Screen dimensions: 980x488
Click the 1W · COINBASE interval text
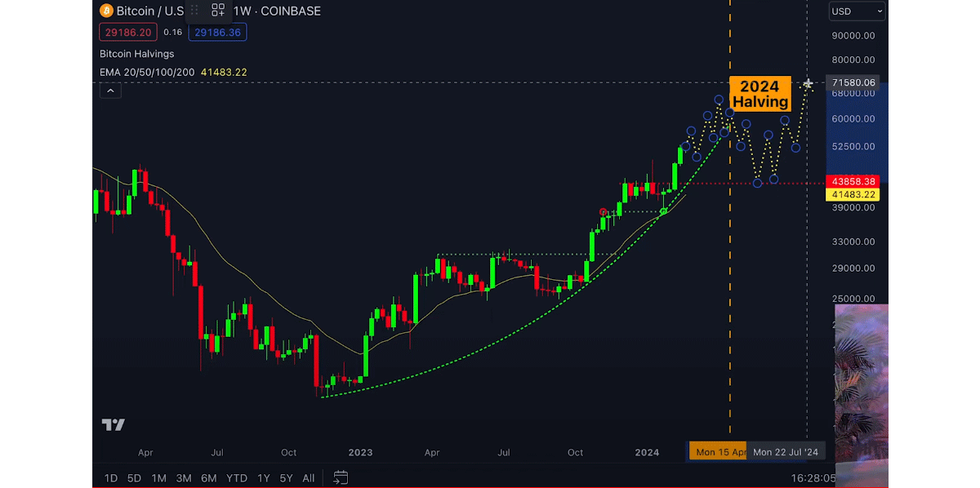(x=278, y=11)
